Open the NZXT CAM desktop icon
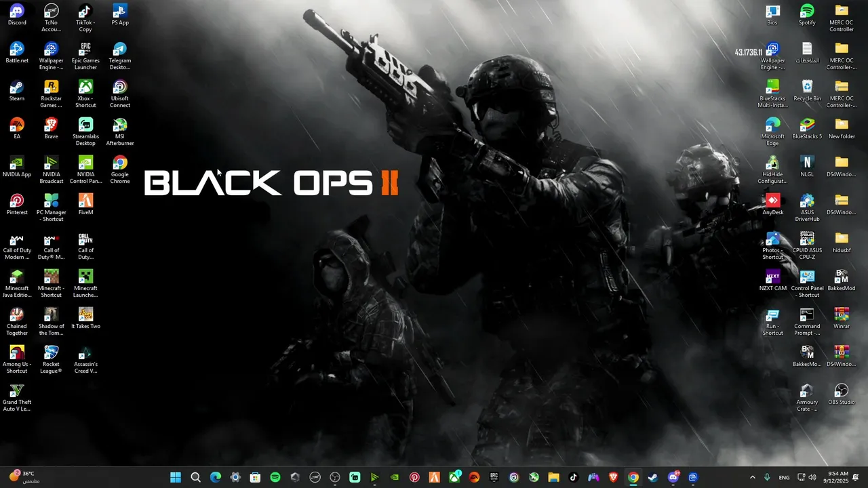Screen dimensions: 868x488 tap(772, 281)
